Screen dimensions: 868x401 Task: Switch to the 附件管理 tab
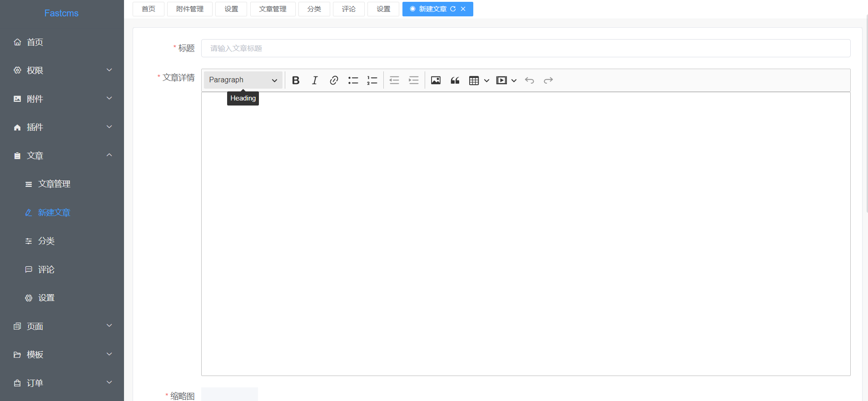tap(190, 9)
